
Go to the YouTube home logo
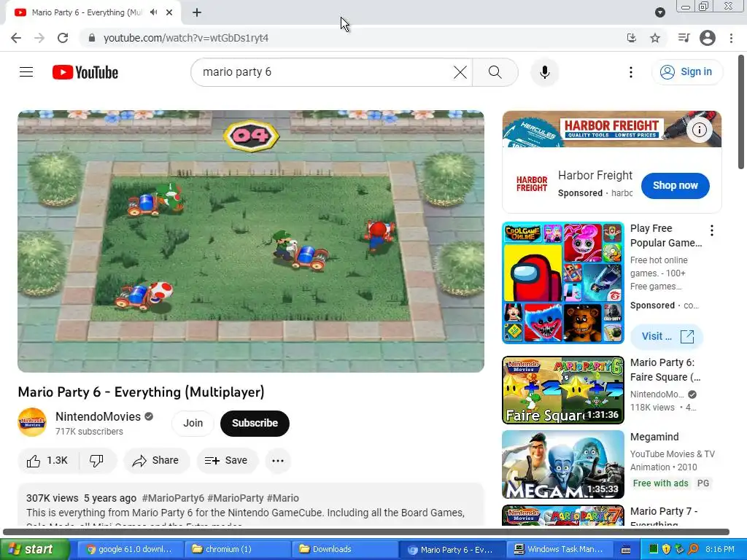pyautogui.click(x=85, y=72)
